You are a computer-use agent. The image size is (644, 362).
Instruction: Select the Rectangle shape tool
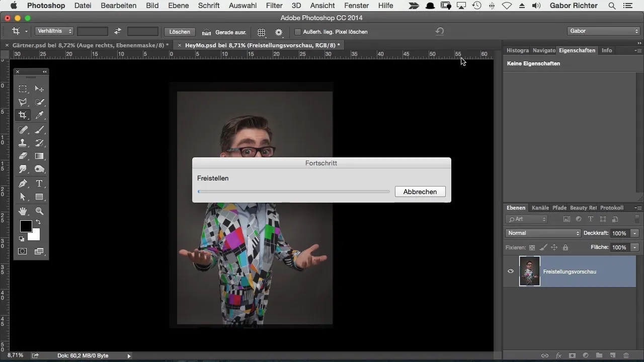click(39, 197)
